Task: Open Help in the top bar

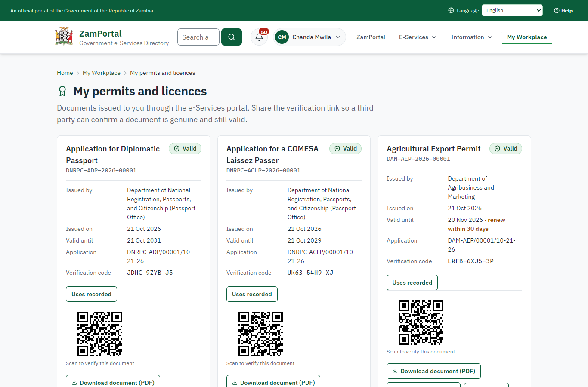Action: coord(563,10)
